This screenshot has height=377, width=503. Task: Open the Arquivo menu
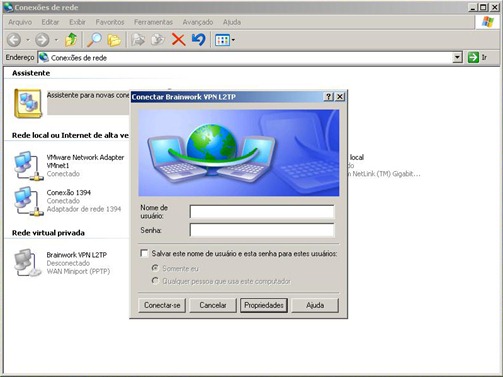click(x=20, y=22)
